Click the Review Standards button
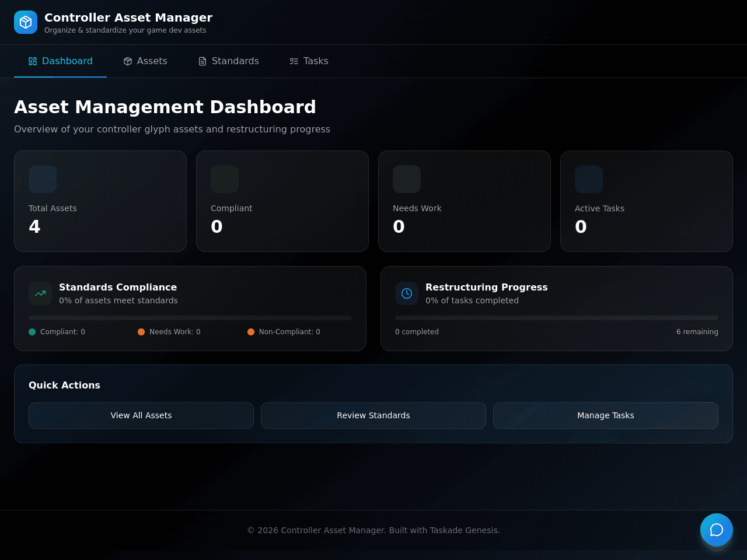This screenshot has width=747, height=560. tap(373, 415)
